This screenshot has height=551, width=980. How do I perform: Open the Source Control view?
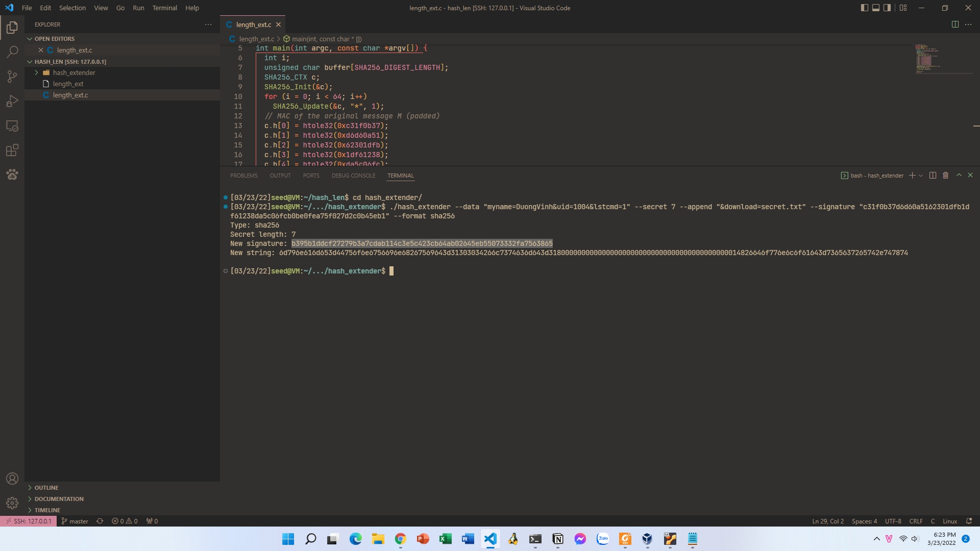click(12, 77)
